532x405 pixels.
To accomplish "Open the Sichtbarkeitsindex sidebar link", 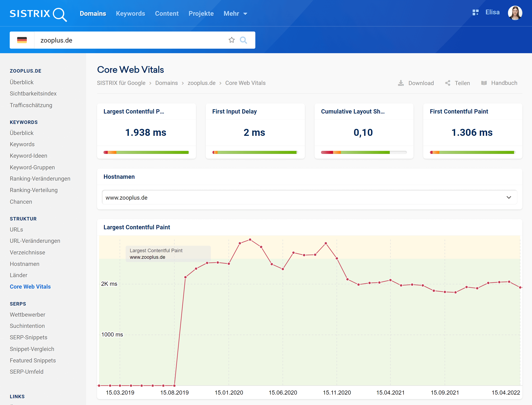I will [33, 93].
